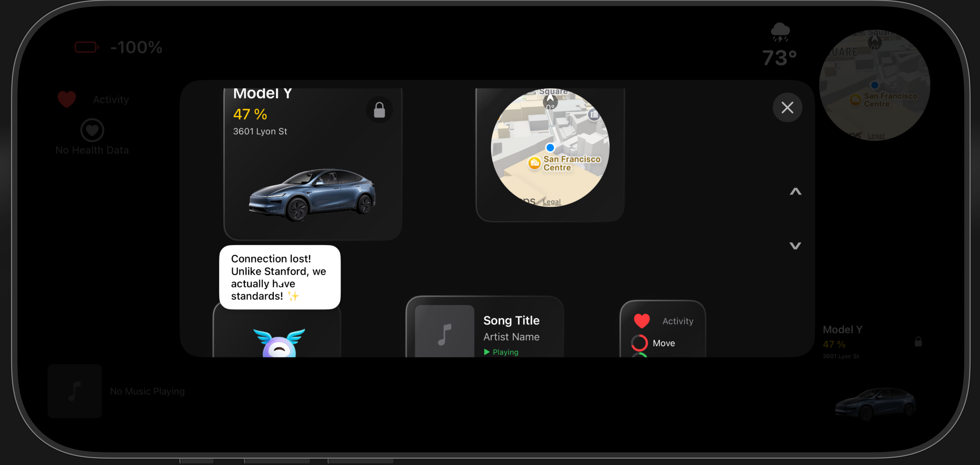Click the Connection lost speech bubble
The height and width of the screenshot is (465, 980).
point(280,277)
